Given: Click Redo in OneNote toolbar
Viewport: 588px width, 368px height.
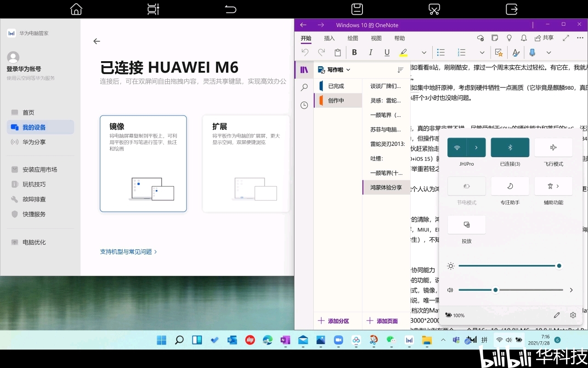Looking at the screenshot, I should [x=322, y=52].
